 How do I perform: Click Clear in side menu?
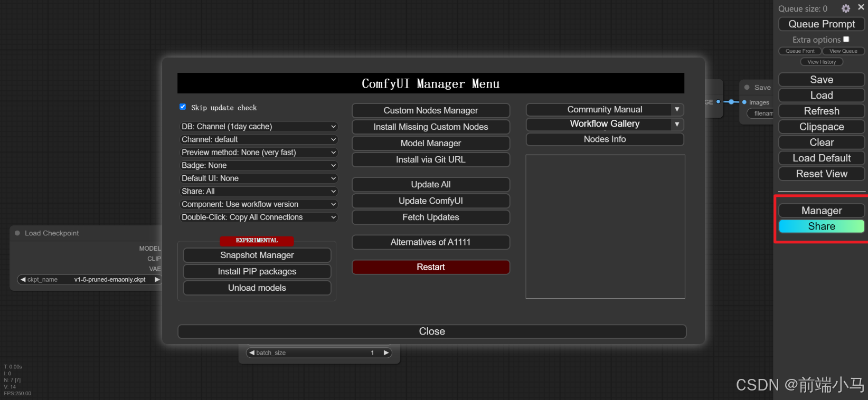point(822,142)
